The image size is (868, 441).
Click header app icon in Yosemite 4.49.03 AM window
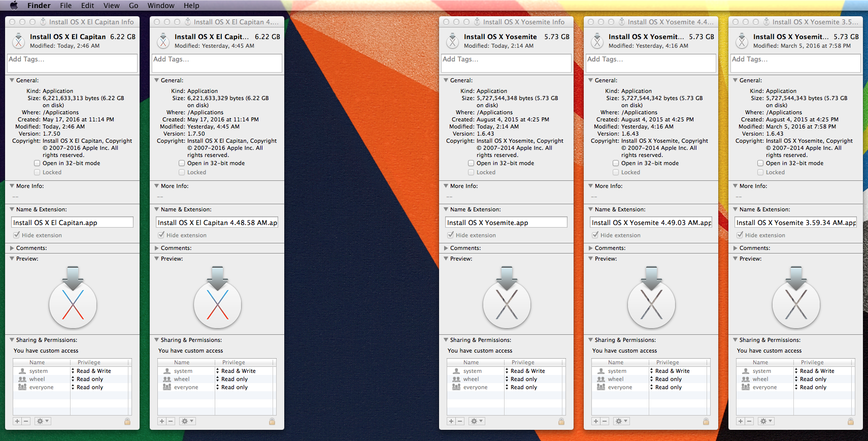[x=597, y=41]
